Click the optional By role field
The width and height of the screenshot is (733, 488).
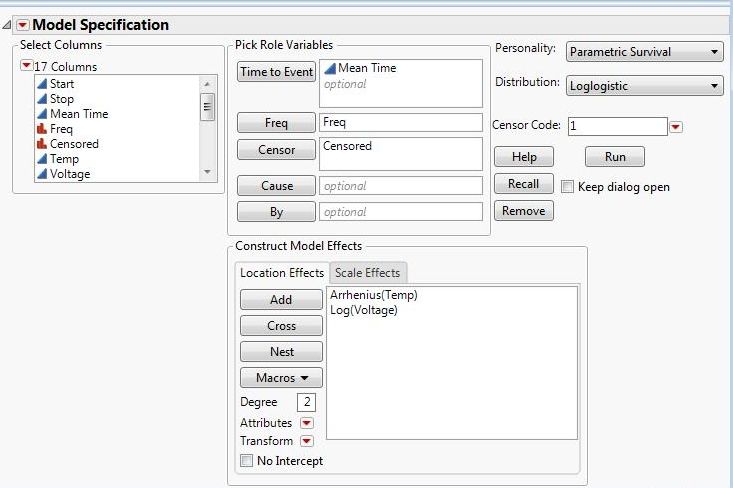pyautogui.click(x=401, y=212)
